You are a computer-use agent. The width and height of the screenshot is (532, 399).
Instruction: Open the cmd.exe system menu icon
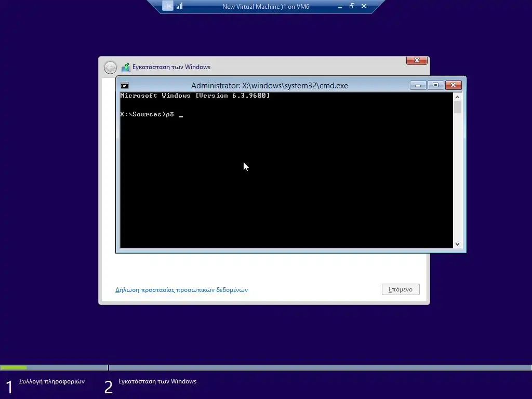125,86
